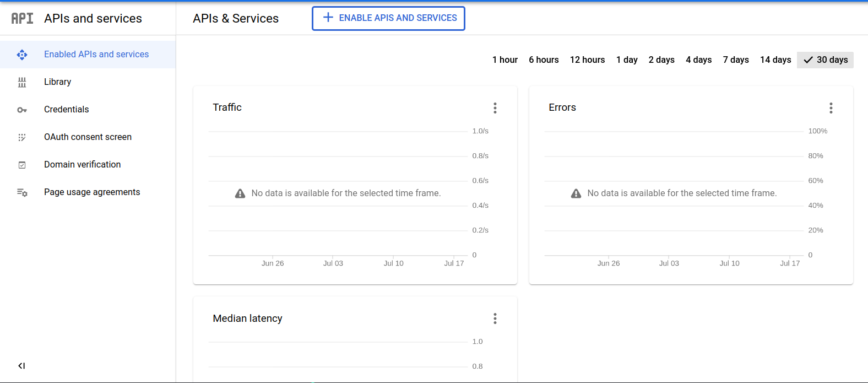
Task: Click the Errors chart title
Action: click(562, 107)
